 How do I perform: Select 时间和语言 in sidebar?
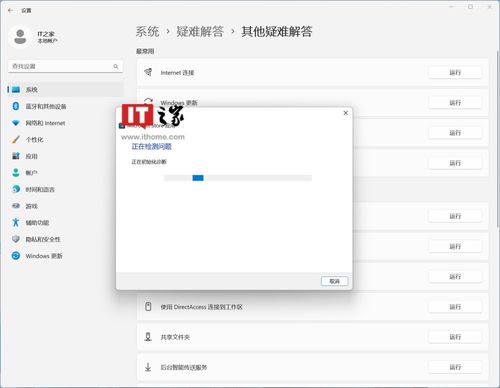65,189
